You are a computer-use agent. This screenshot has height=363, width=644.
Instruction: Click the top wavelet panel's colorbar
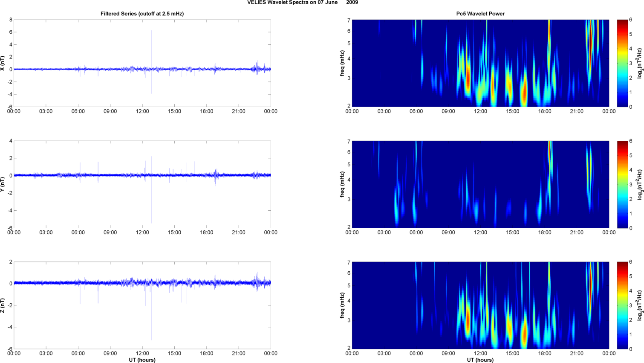pos(622,63)
